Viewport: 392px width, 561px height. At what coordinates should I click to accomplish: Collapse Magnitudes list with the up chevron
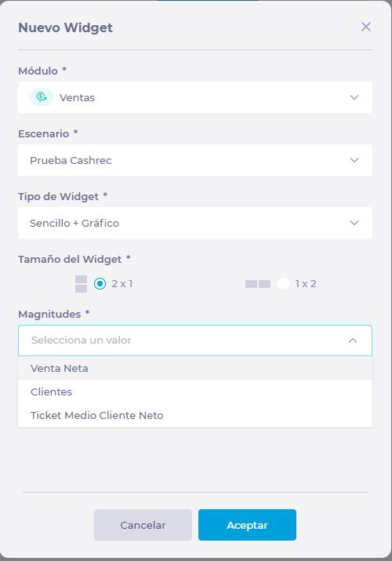353,341
